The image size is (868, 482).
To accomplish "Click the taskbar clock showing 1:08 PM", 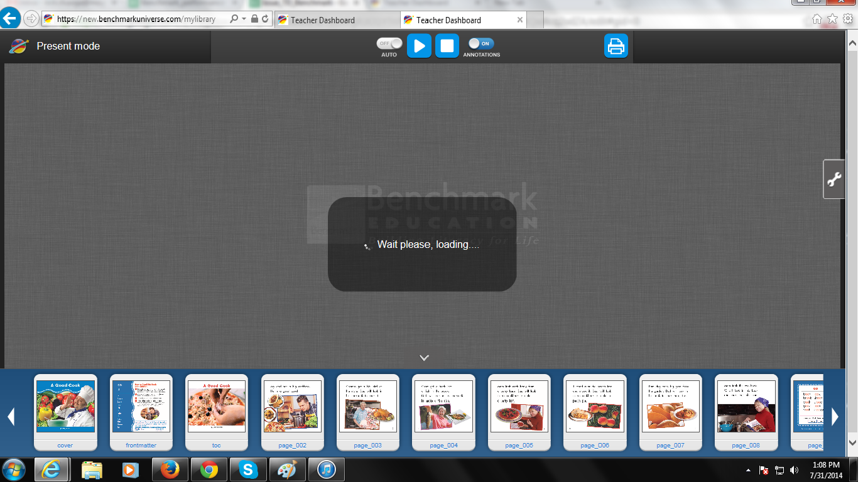I will tap(826, 469).
